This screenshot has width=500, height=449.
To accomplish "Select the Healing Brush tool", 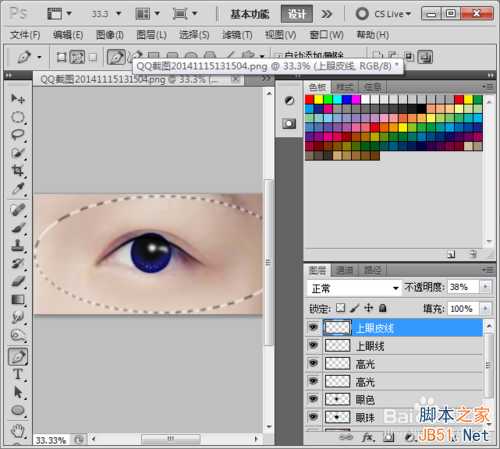I will [x=18, y=210].
